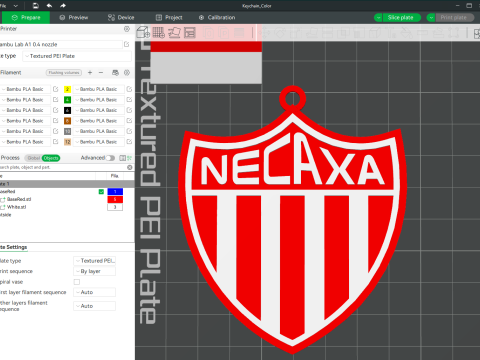480x360 pixels.
Task: Click the gray filament 10 swatch
Action: coord(67,131)
